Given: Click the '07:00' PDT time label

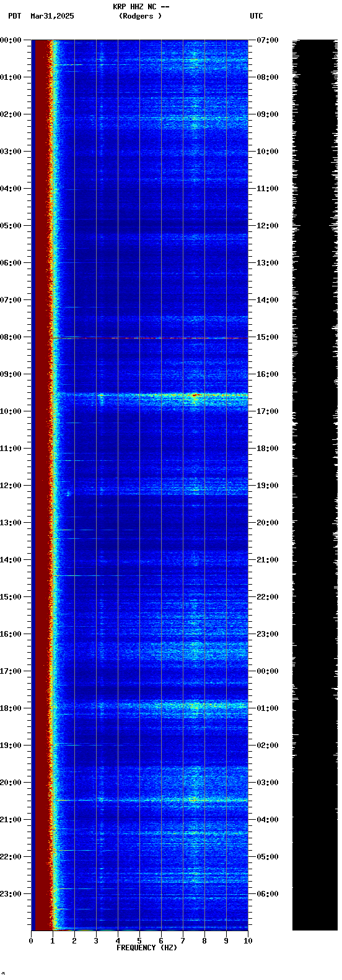Looking at the screenshot, I should point(11,300).
